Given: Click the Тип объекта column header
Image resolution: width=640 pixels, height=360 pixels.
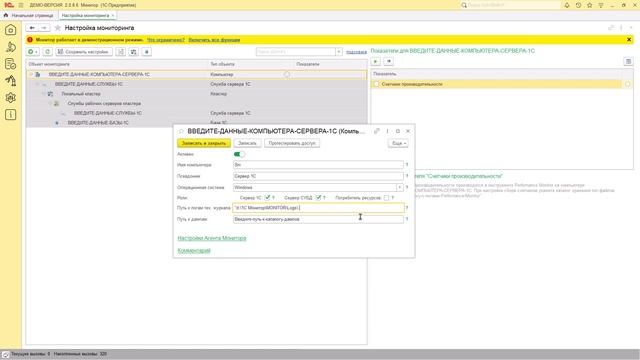Looking at the screenshot, I should (x=251, y=64).
